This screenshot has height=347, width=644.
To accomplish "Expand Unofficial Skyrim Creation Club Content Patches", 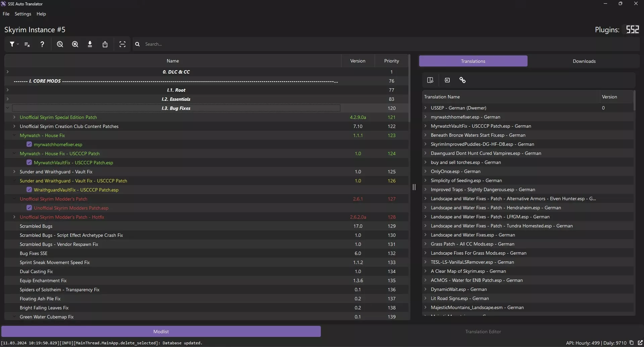I will tap(14, 126).
